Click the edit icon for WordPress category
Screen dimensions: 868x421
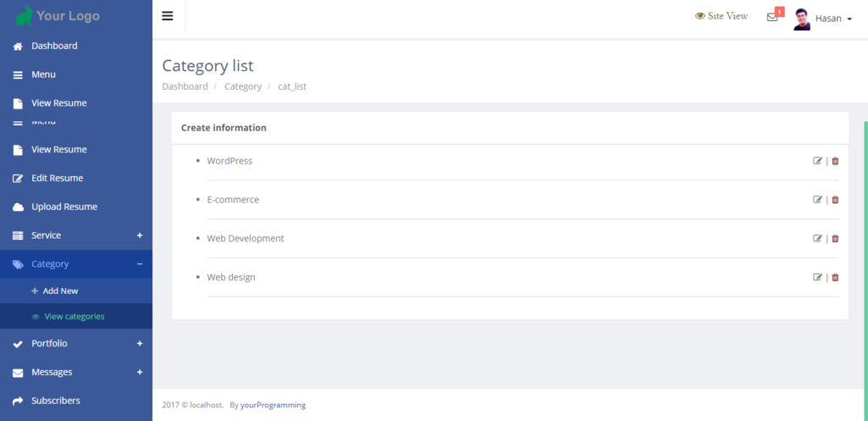coord(817,161)
